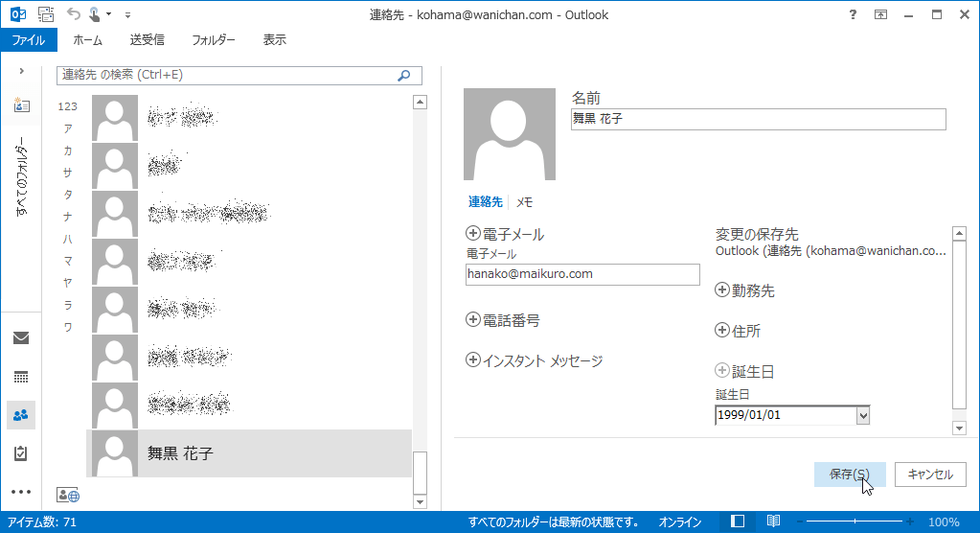Screen dimensions: 980x533
Task: Click the Outlook application icon in title bar
Action: [x=18, y=14]
